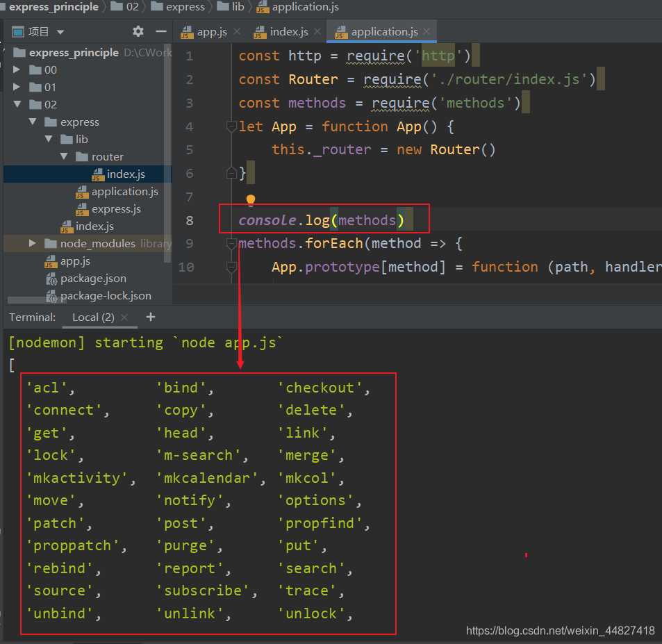The width and height of the screenshot is (662, 644).
Task: Close the application.js editor tab
Action: (427, 32)
